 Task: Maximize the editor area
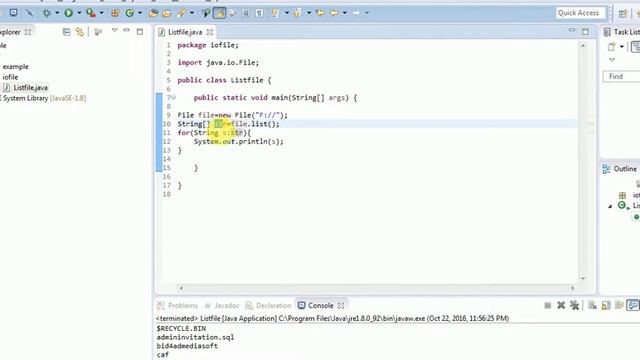pyautogui.click(x=585, y=32)
